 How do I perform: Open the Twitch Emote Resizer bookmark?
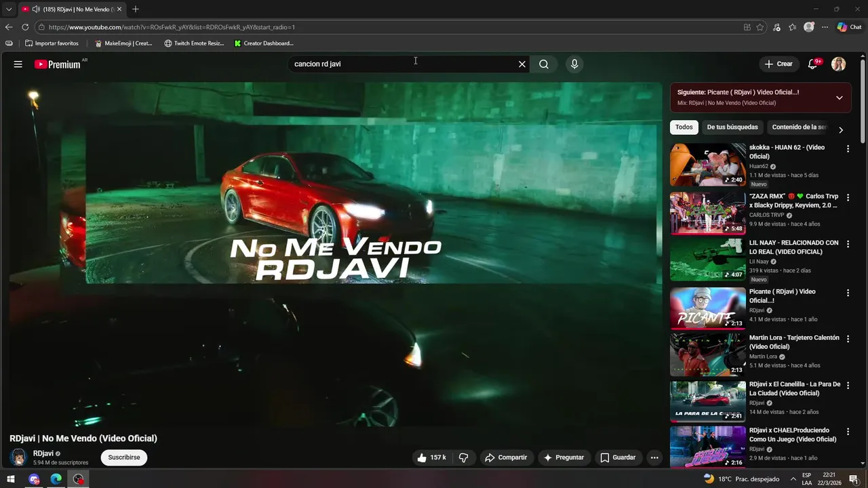(194, 43)
